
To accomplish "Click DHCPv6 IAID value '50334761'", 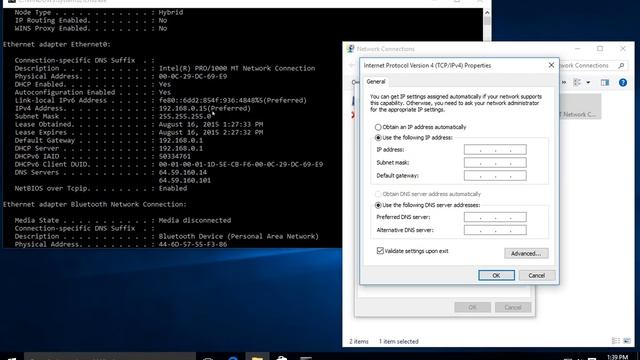I will coord(175,156).
